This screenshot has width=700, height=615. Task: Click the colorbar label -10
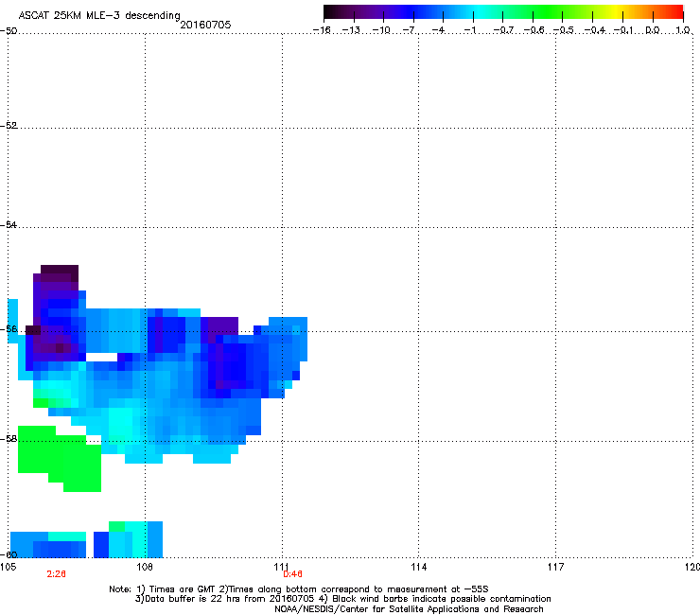[381, 30]
